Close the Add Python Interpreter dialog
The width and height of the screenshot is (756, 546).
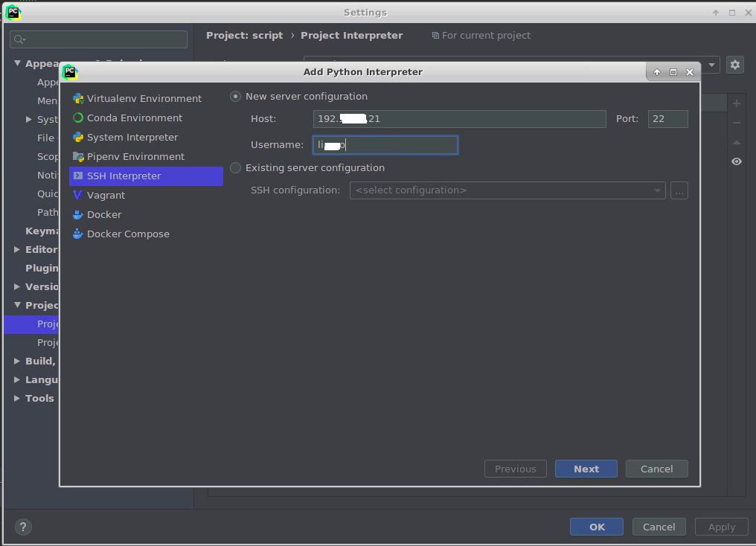[690, 72]
